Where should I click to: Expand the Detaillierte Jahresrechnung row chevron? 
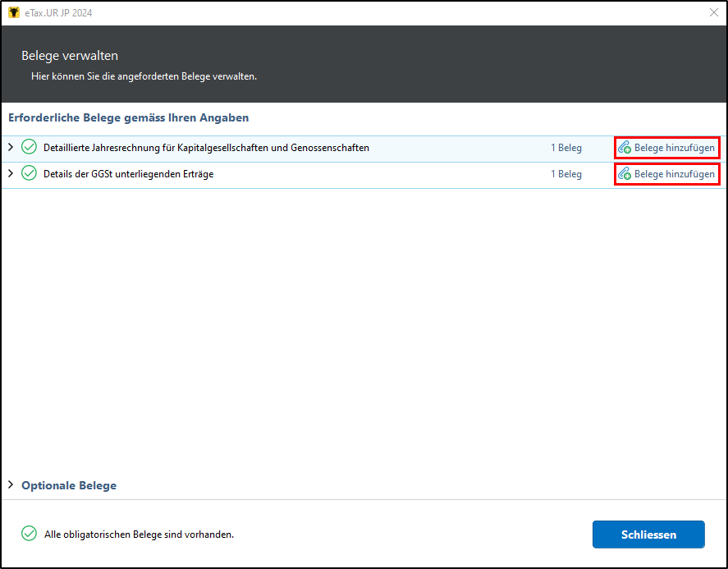tap(11, 147)
